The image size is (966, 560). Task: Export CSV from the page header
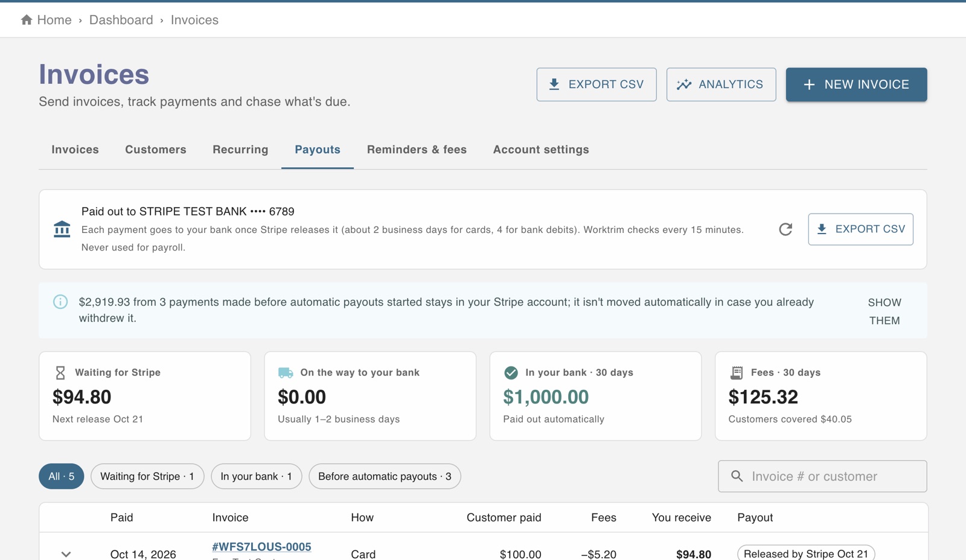tap(597, 84)
